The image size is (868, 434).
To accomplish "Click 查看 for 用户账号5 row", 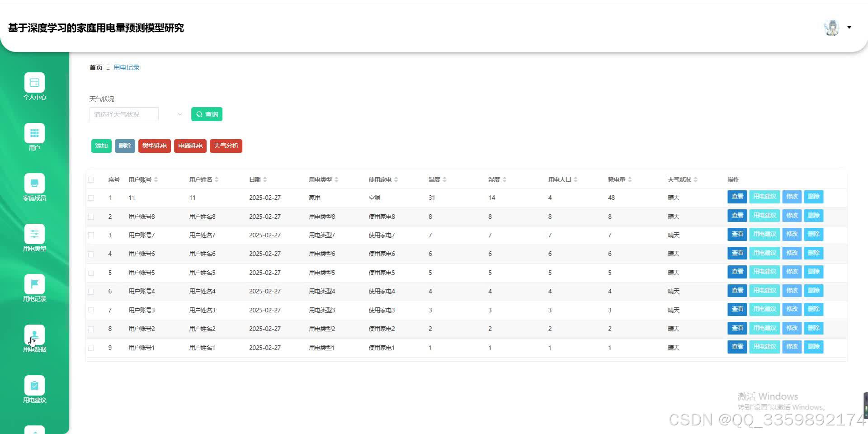I will [x=737, y=272].
